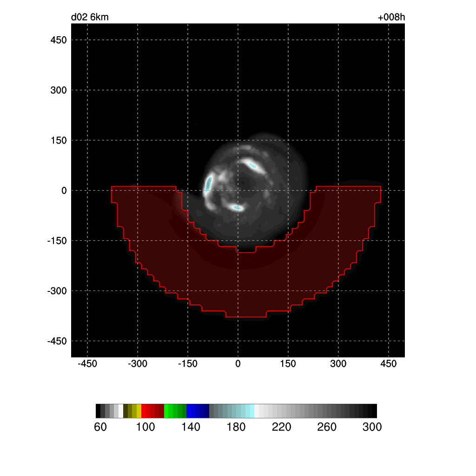Click the y-axis label -150
This screenshot has width=476, height=476.
(x=57, y=241)
